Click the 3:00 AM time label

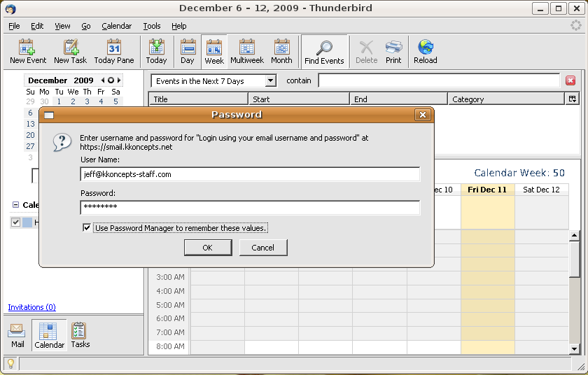170,277
